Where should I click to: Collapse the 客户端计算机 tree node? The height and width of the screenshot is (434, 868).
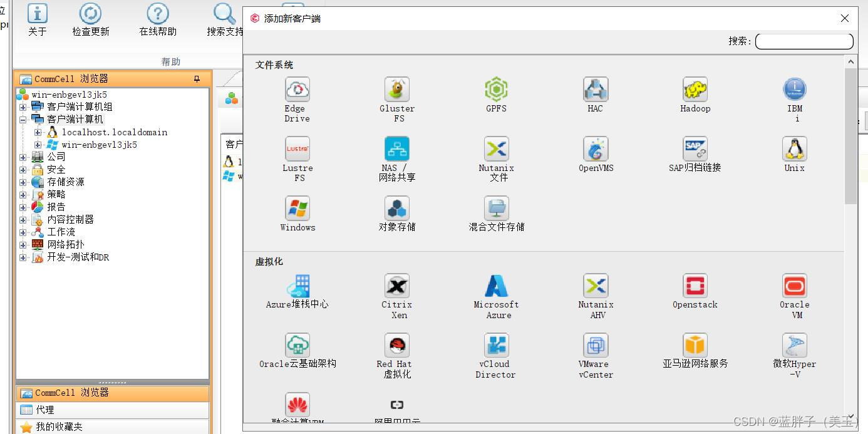coord(23,119)
